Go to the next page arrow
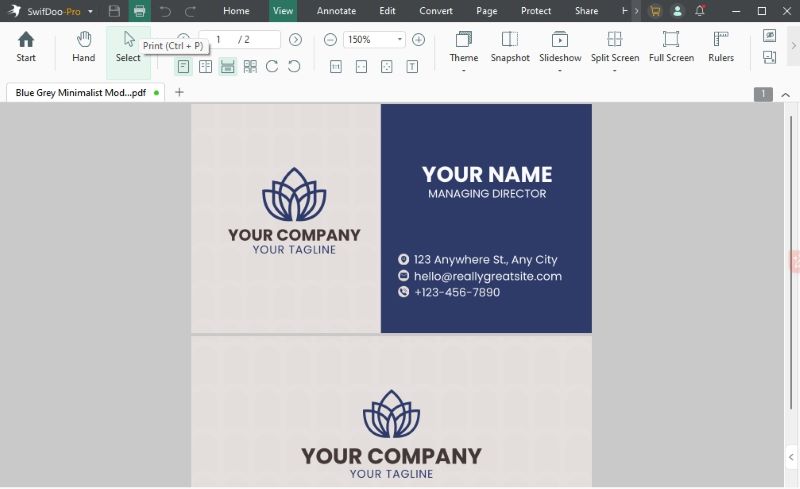The width and height of the screenshot is (800, 489). [x=295, y=39]
